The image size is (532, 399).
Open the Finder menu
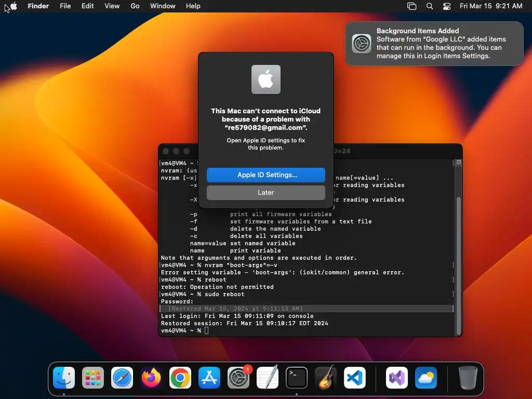tap(38, 6)
